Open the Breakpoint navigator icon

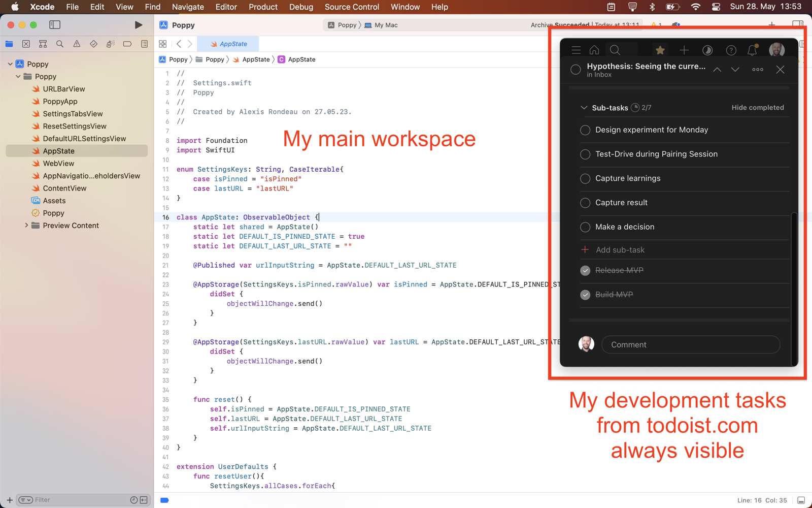[127, 44]
